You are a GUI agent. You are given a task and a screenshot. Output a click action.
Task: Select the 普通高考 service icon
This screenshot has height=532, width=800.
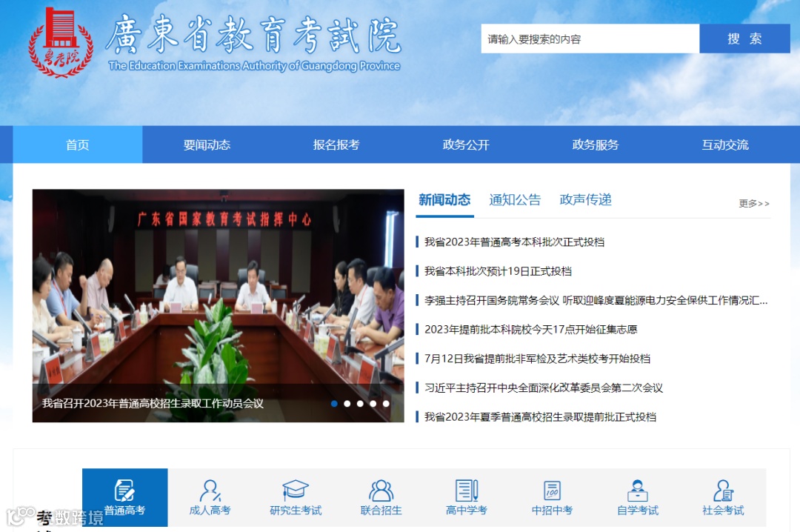click(x=124, y=491)
